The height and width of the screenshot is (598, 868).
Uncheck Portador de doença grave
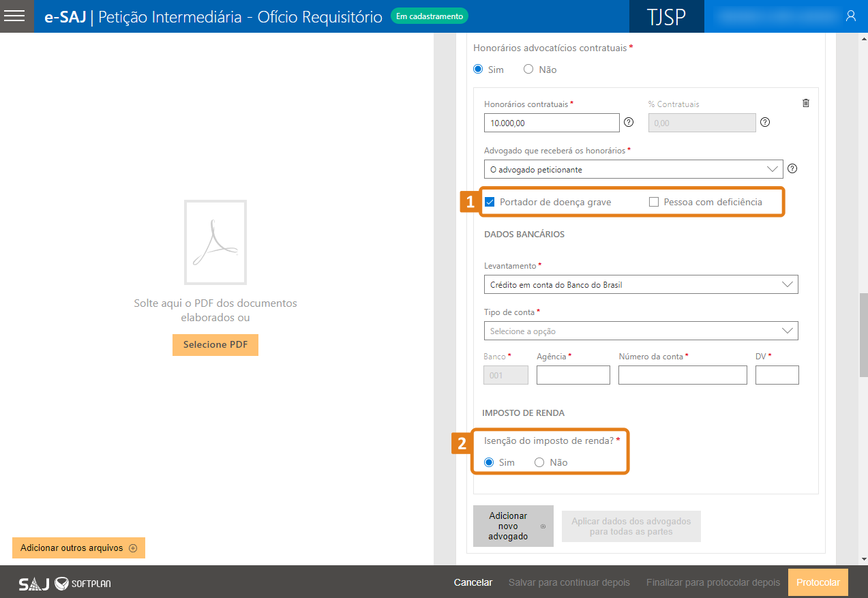coord(490,202)
